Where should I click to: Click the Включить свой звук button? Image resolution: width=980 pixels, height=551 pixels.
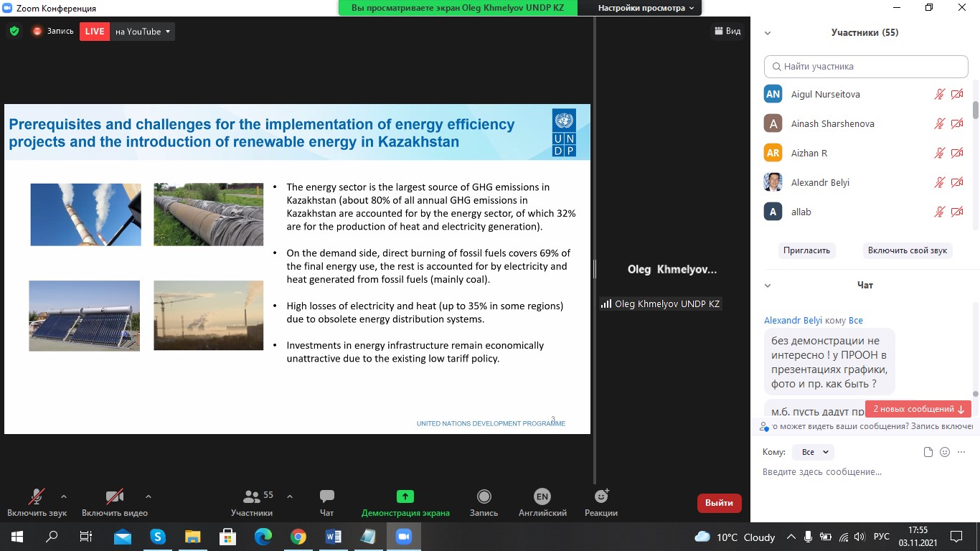click(x=908, y=250)
